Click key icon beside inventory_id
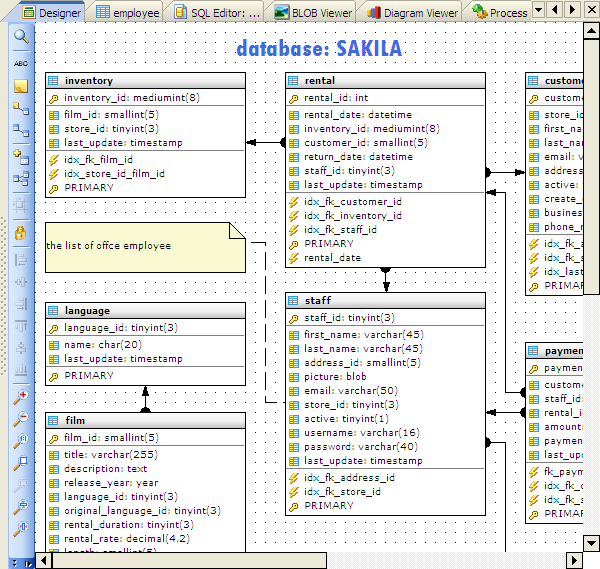 (54, 99)
